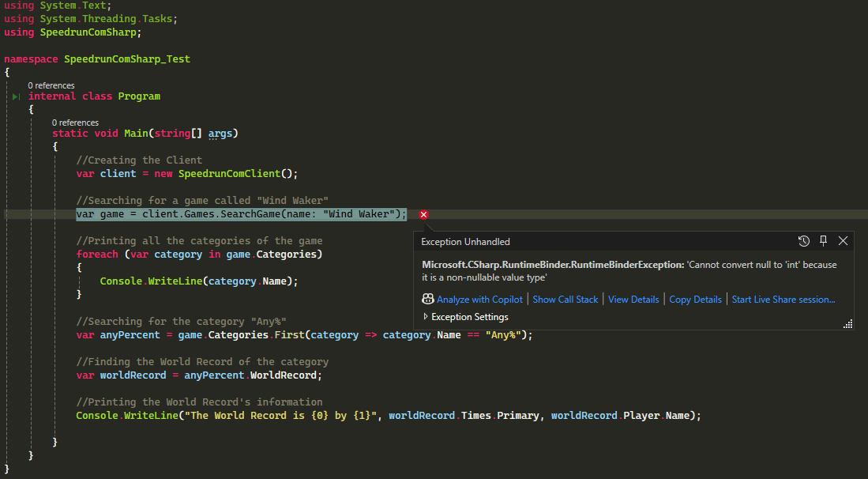Expand the Exception Settings section
Image resolution: width=868 pixels, height=479 pixels.
pos(469,317)
